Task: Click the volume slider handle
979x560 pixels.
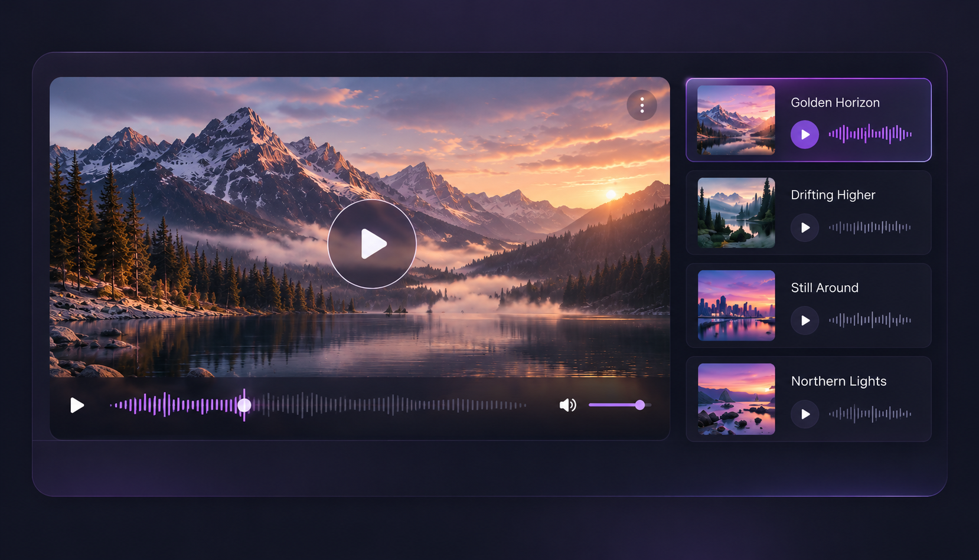Action: tap(640, 405)
